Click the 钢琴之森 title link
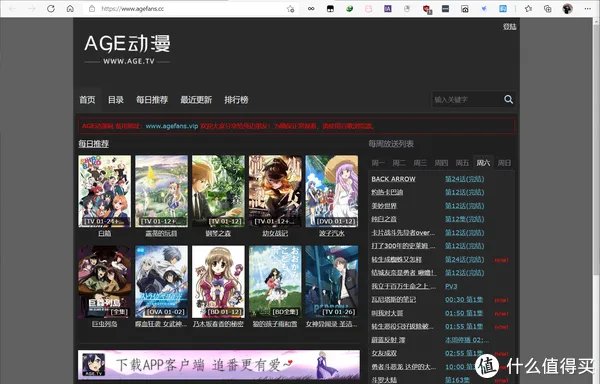Viewport: 600px width, 384px height. click(218, 233)
